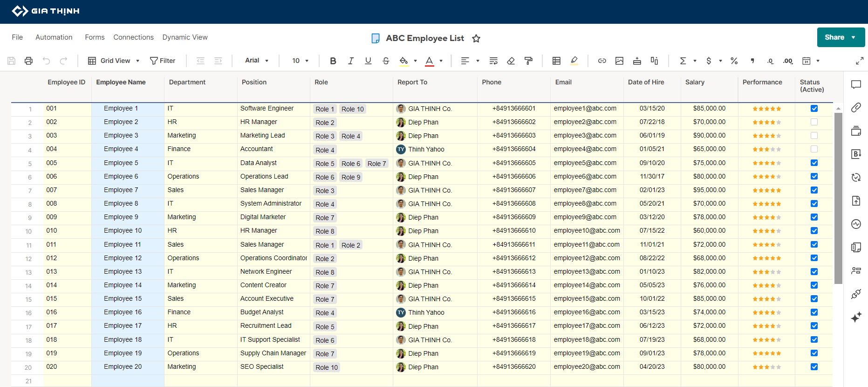Open font size 10 dropdown
This screenshot has height=387, width=868.
coord(300,61)
